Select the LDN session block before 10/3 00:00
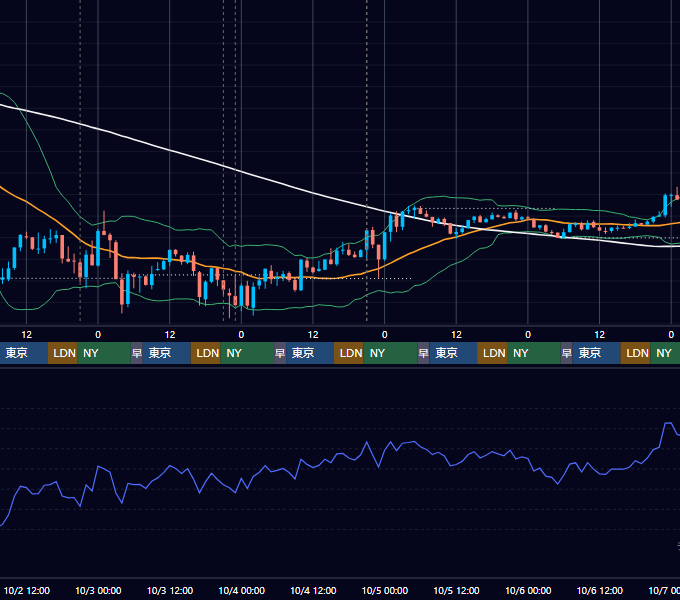Image resolution: width=680 pixels, height=600 pixels. tap(62, 353)
